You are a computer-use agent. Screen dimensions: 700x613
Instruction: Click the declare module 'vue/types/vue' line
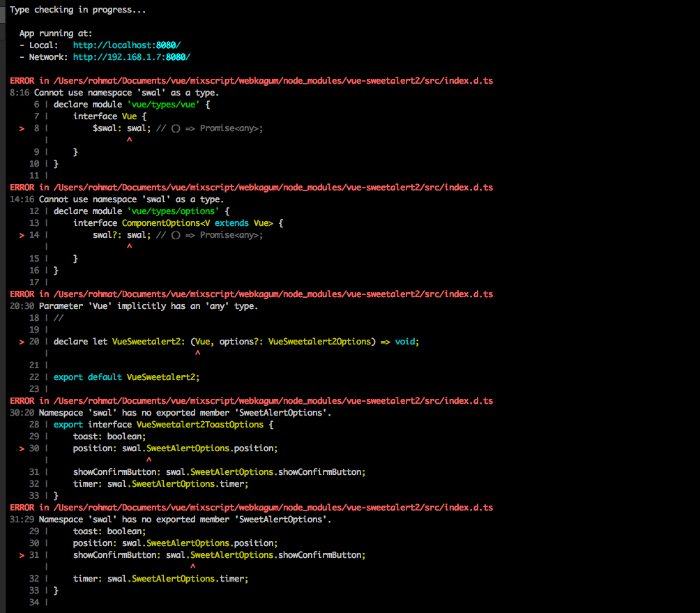(132, 105)
